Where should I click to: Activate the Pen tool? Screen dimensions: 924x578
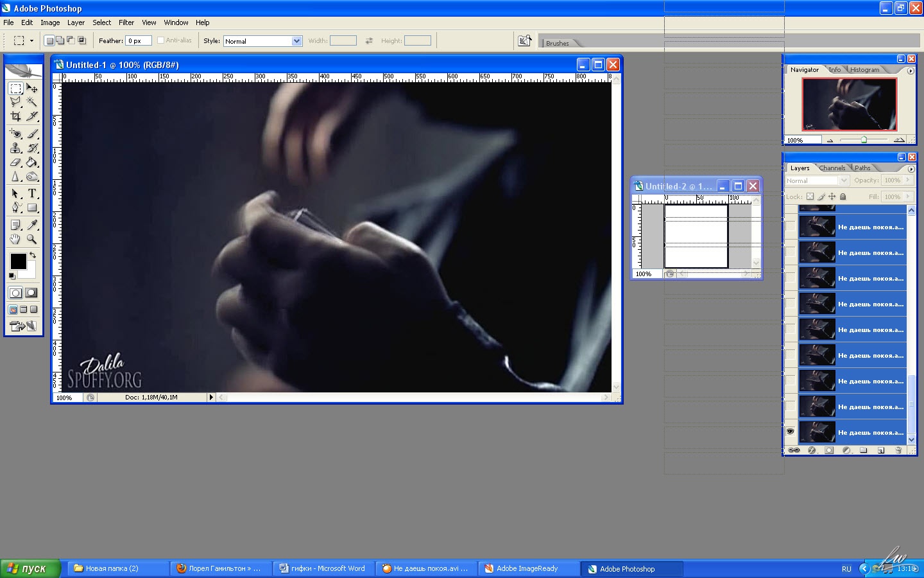tap(16, 207)
